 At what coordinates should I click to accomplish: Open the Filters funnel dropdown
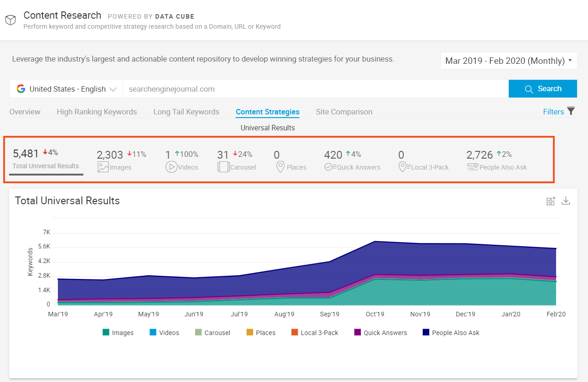pyautogui.click(x=571, y=111)
